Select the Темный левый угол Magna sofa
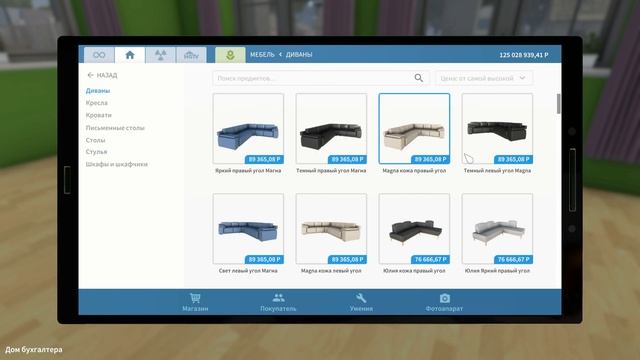 tap(497, 129)
